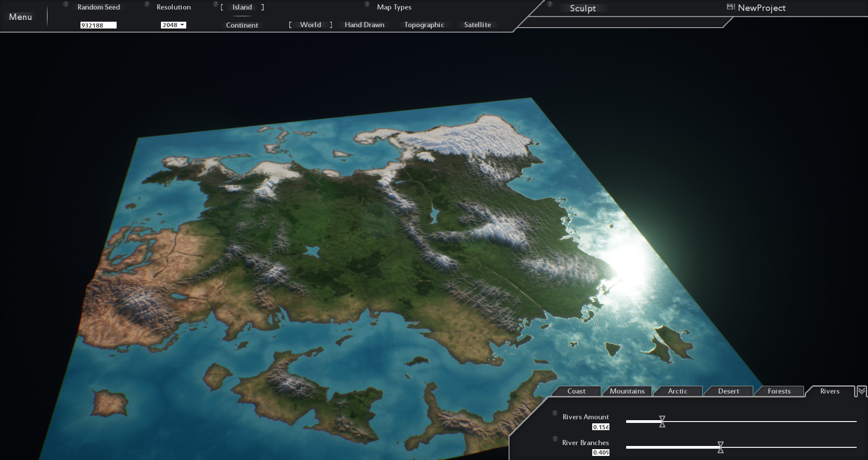Open the Menu
Image resolution: width=868 pixels, height=460 pixels.
pos(21,17)
